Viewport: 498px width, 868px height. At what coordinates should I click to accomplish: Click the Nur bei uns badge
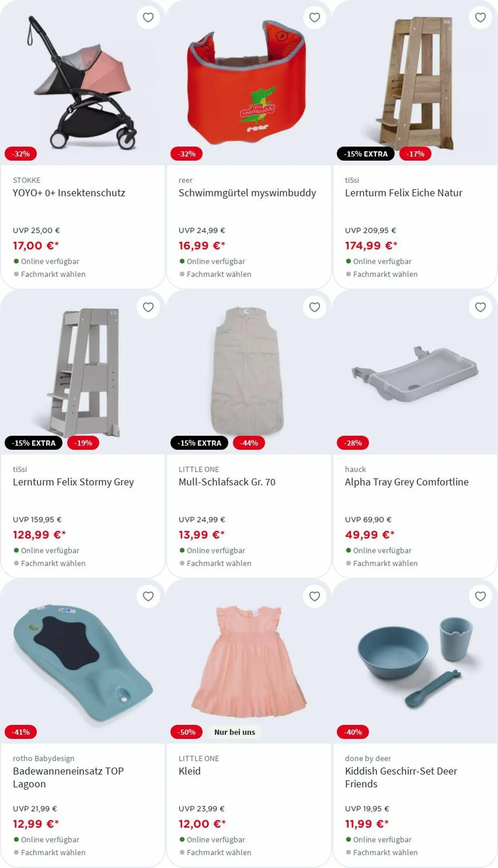pyautogui.click(x=234, y=732)
